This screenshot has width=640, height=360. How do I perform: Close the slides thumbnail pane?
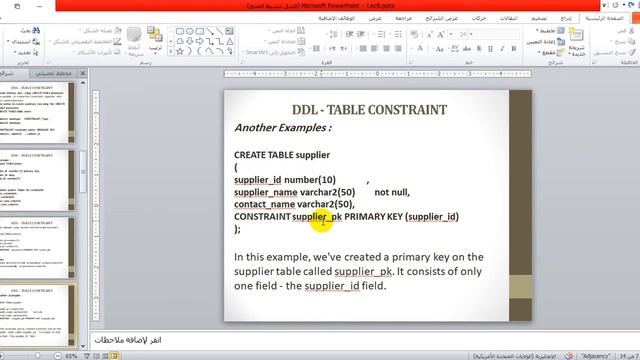tap(83, 73)
